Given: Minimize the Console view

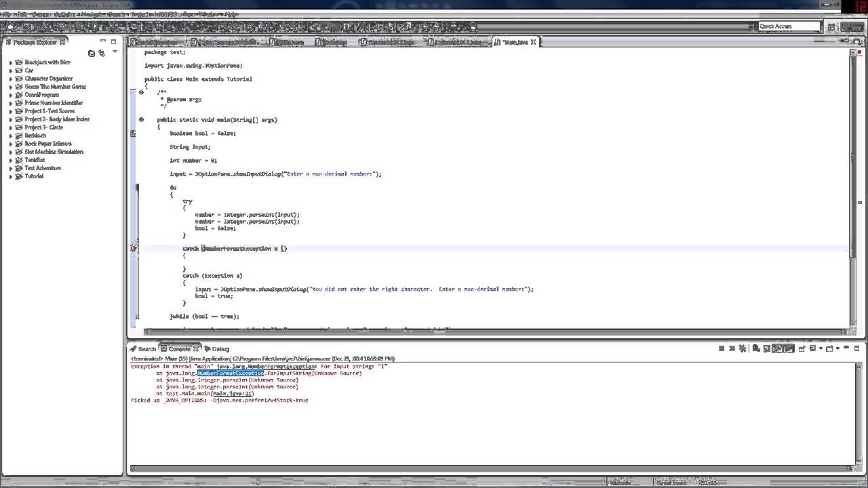Looking at the screenshot, I should click(x=846, y=348).
